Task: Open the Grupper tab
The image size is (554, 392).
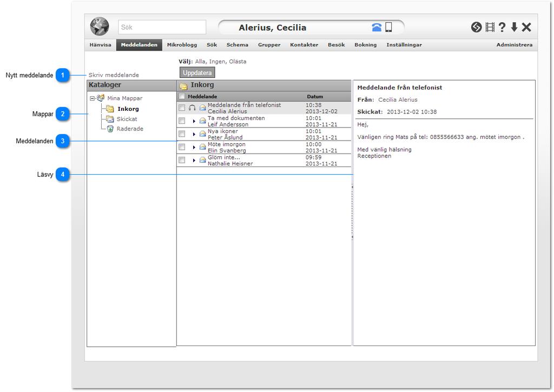Action: (269, 45)
